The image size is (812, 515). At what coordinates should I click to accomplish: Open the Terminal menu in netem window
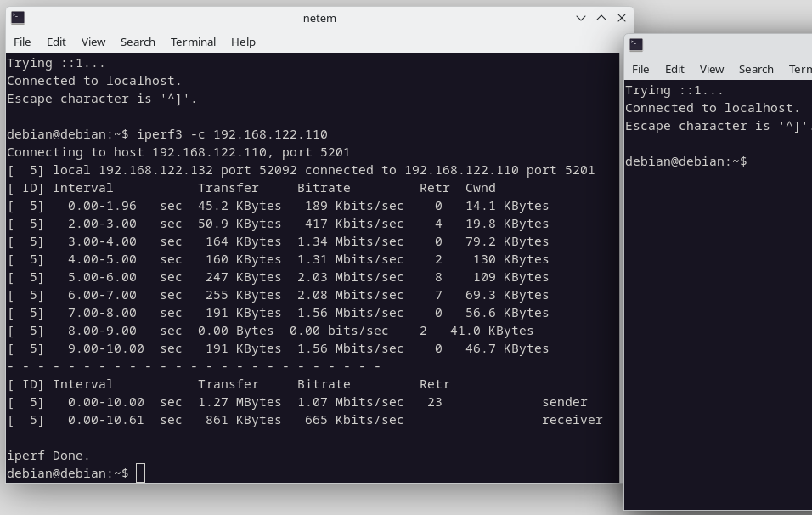pos(193,42)
